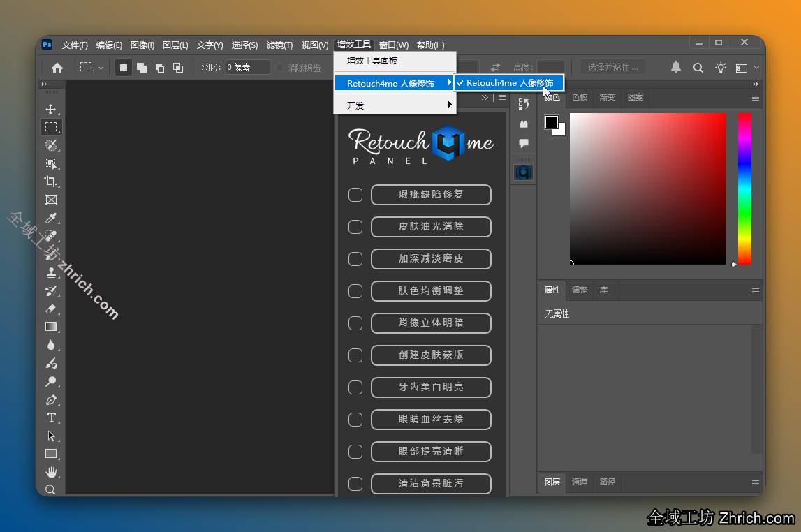This screenshot has height=532, width=801.
Task: Click the 瑕疵缺陷修复 button
Action: point(431,195)
